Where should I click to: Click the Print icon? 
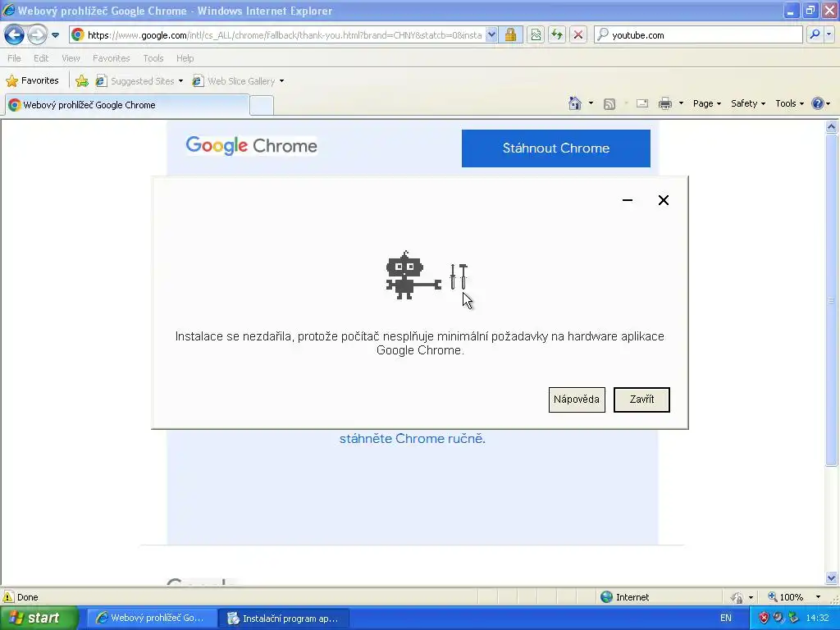[664, 103]
